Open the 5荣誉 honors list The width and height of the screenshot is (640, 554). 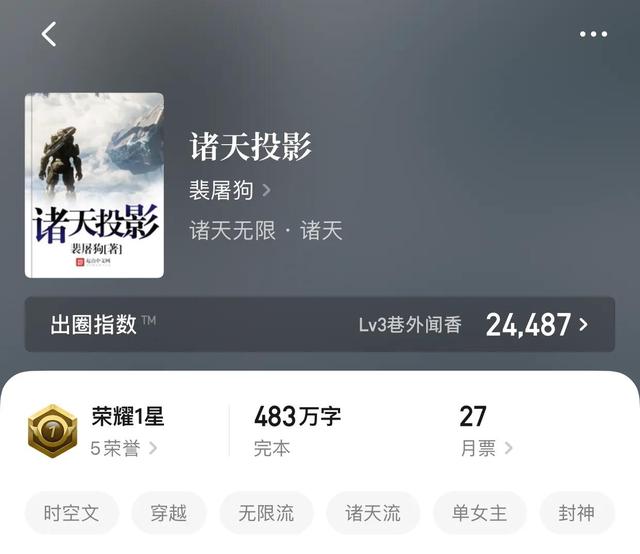point(124,448)
